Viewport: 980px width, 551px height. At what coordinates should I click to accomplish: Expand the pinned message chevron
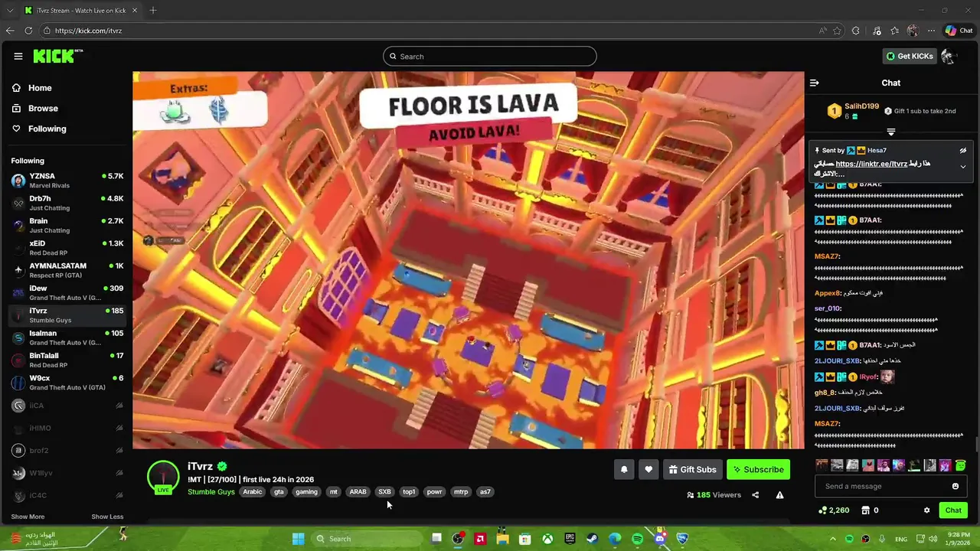point(963,167)
